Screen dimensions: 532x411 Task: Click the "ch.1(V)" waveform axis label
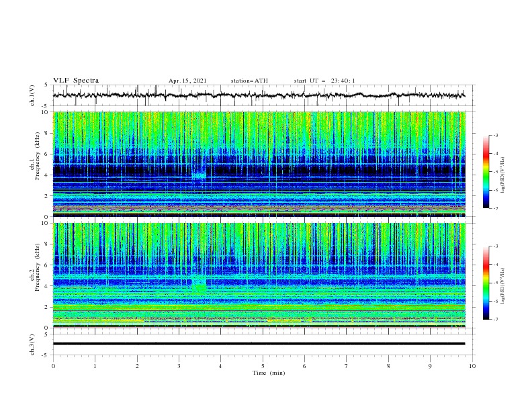(x=32, y=95)
